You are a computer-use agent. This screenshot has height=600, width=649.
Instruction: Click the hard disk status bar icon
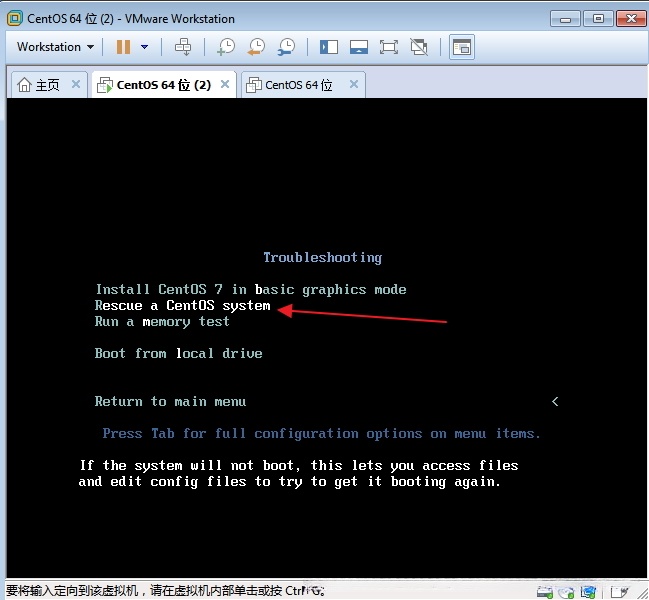coord(545,592)
